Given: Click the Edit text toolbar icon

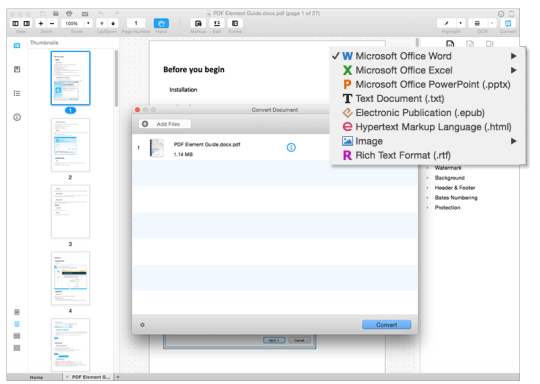Looking at the screenshot, I should (x=217, y=23).
